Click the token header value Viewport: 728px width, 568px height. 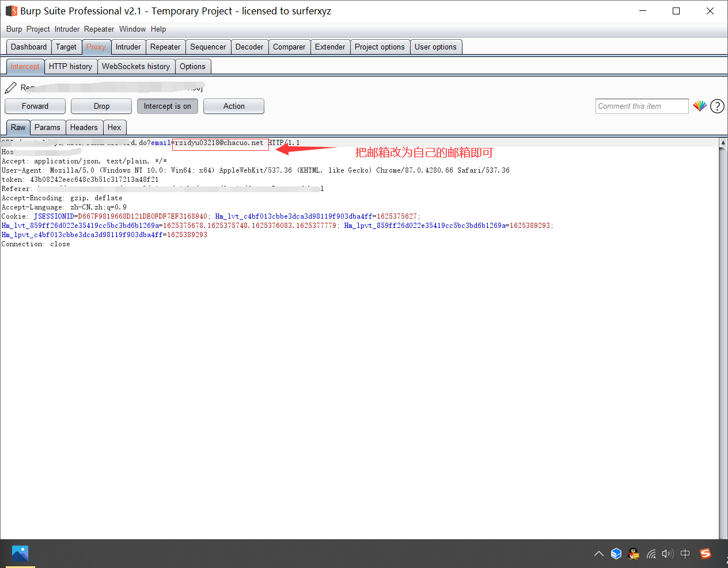94,180
